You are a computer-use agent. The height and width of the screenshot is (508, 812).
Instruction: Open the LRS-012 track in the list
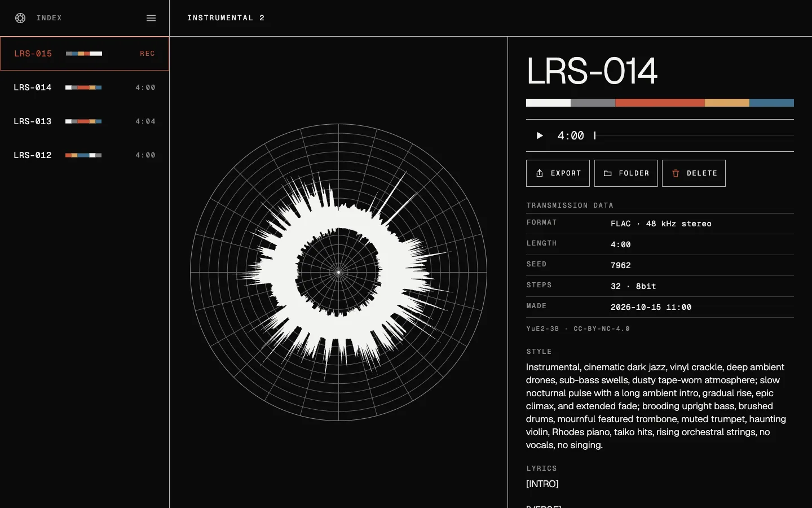click(85, 155)
